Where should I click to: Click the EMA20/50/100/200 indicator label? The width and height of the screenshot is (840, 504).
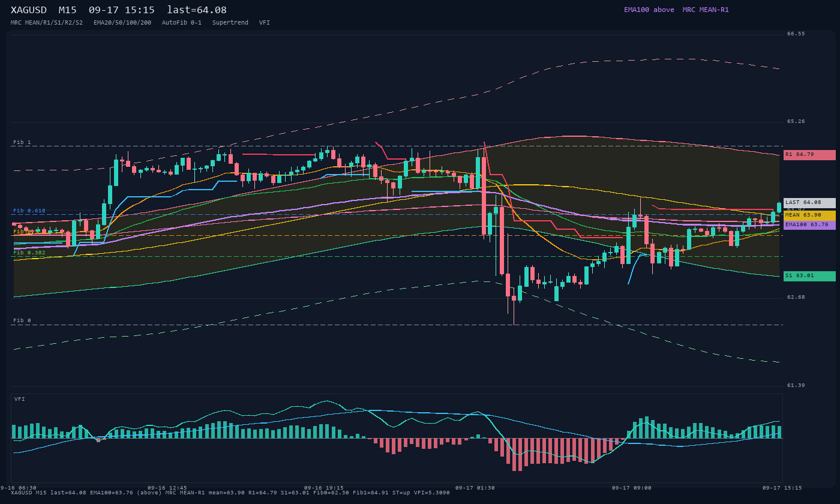[122, 23]
